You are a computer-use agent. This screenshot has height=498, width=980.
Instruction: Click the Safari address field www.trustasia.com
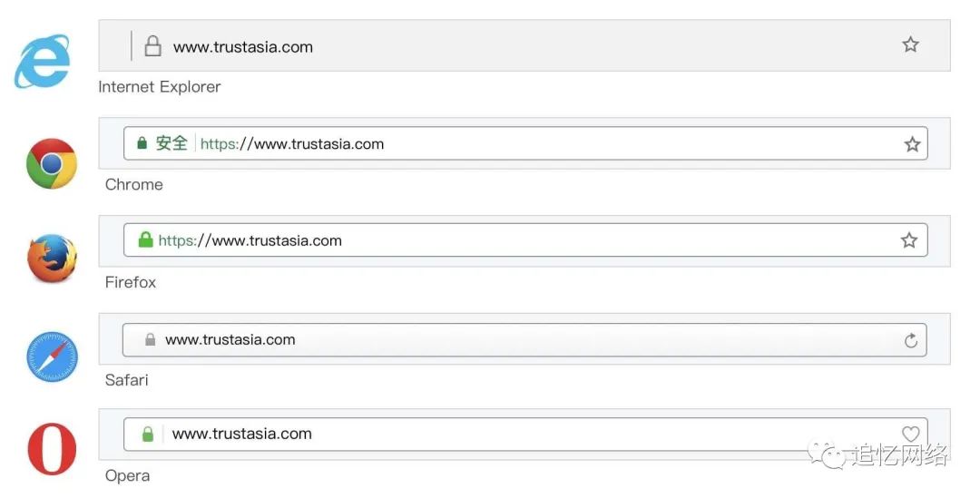point(230,339)
